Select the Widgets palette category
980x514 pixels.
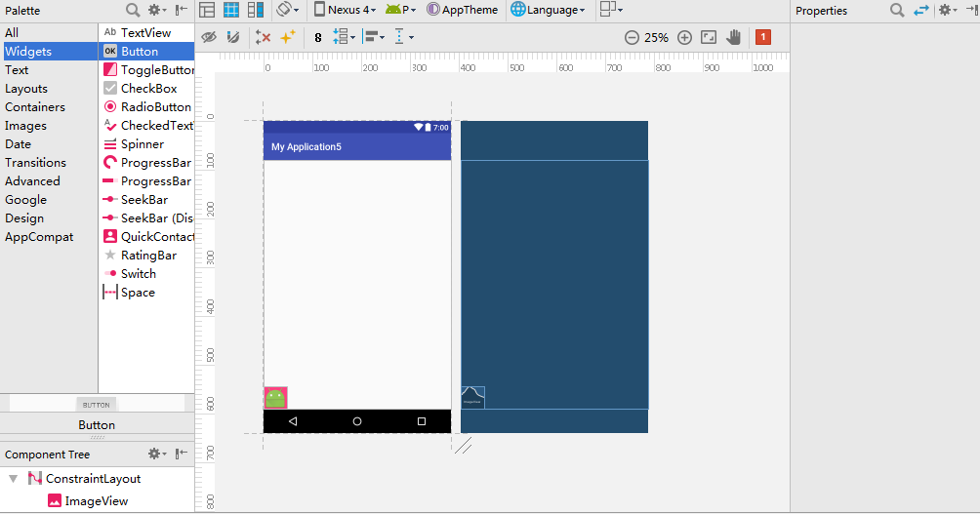point(49,52)
